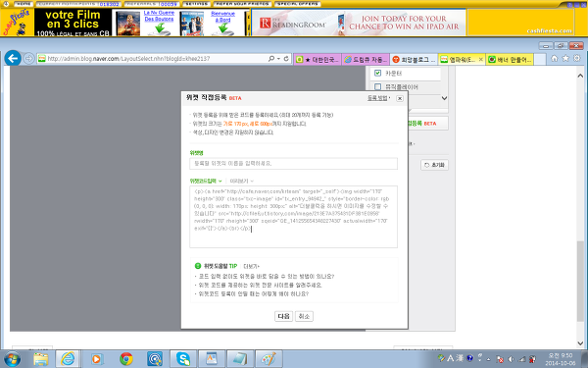The width and height of the screenshot is (588, 368).
Task: Open tip about adding widgets without code
Action: point(266,277)
